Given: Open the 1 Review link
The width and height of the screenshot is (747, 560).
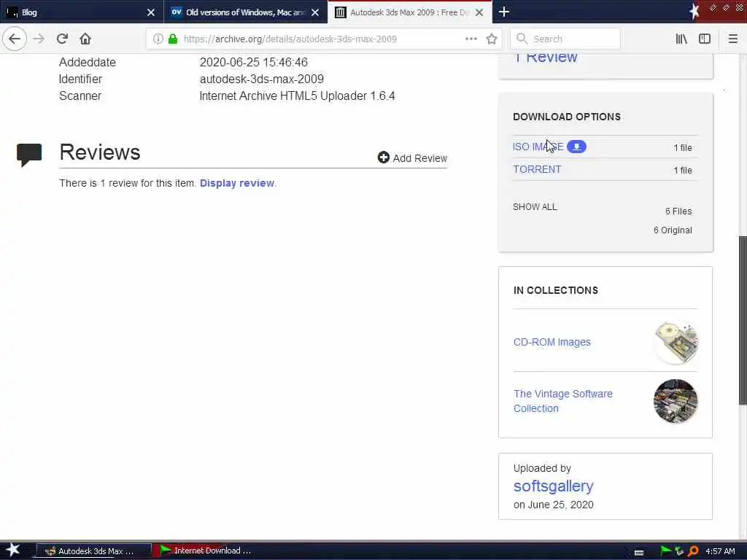Looking at the screenshot, I should click(x=546, y=57).
